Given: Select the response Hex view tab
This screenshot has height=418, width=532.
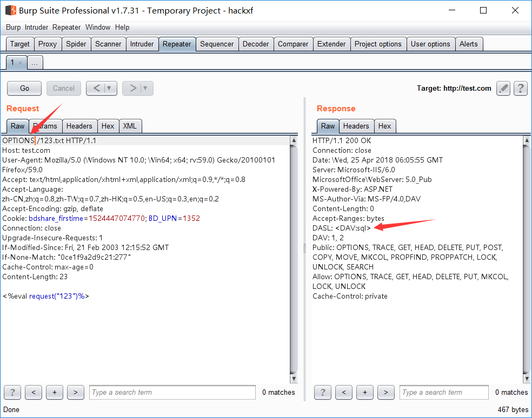Looking at the screenshot, I should [385, 126].
